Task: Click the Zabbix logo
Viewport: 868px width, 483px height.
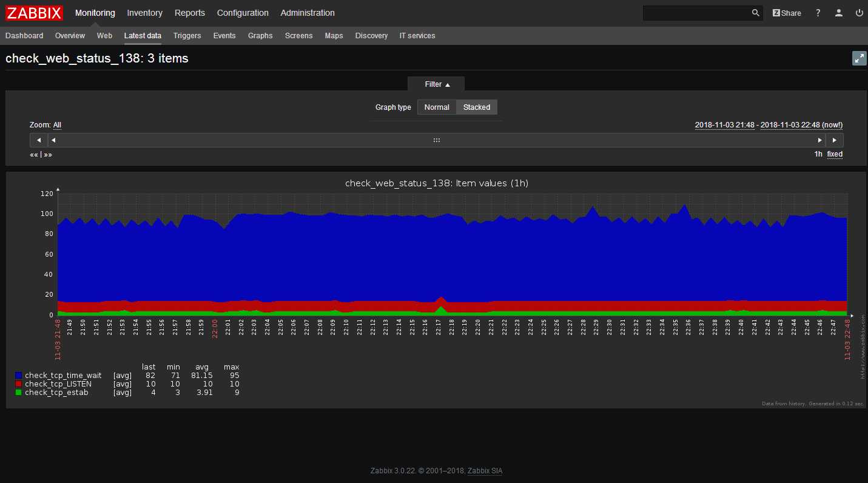Action: (35, 13)
